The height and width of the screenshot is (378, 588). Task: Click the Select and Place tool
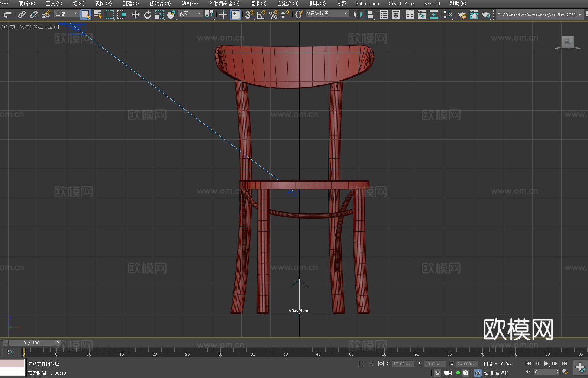pos(171,14)
